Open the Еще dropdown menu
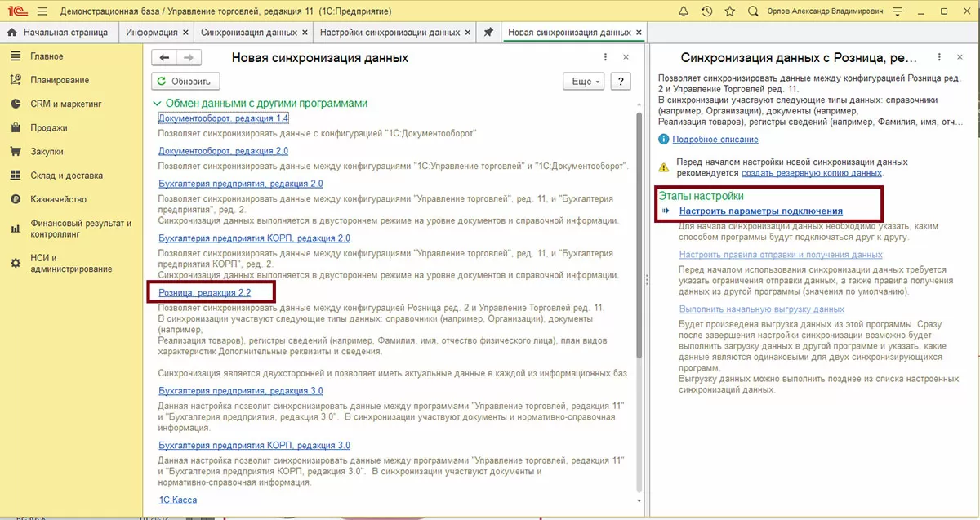Image resolution: width=980 pixels, height=520 pixels. click(583, 81)
